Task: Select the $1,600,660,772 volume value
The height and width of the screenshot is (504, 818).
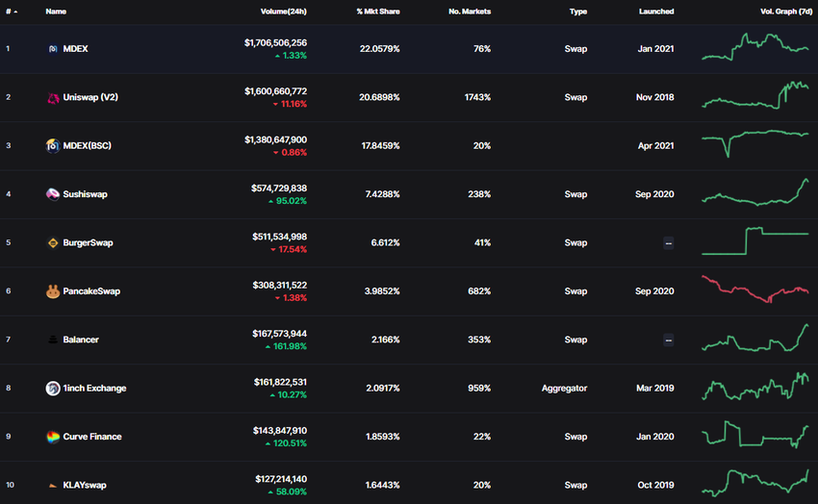Action: (275, 91)
